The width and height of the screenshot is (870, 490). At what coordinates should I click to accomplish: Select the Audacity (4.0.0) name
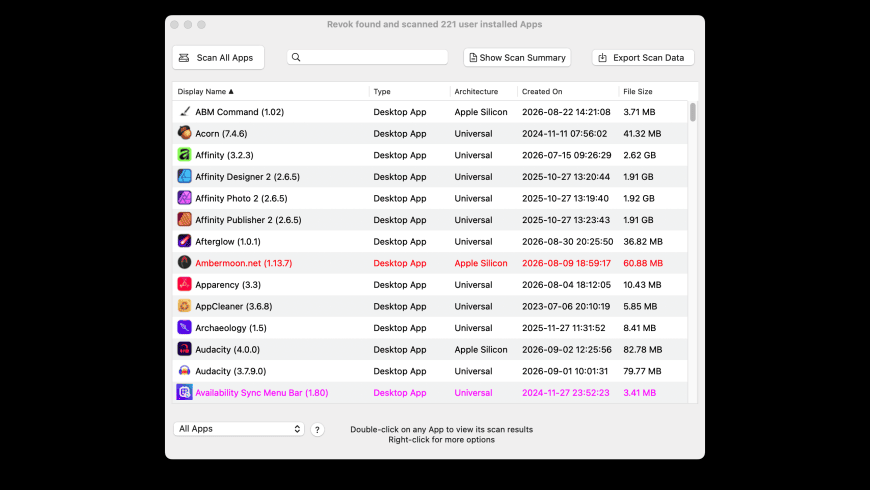tap(227, 350)
